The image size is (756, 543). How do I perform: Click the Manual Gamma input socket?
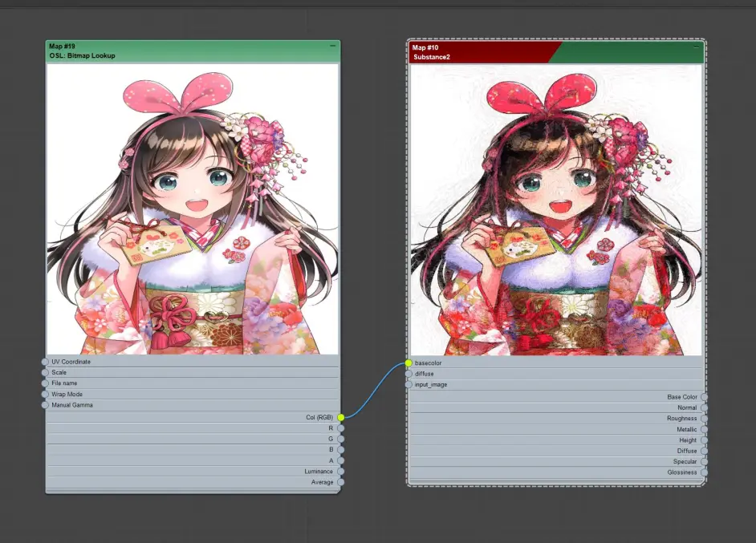(x=45, y=405)
